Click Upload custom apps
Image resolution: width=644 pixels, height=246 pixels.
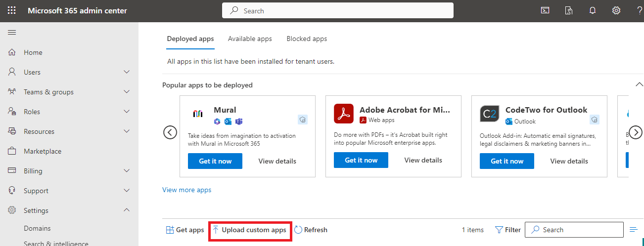coord(250,230)
